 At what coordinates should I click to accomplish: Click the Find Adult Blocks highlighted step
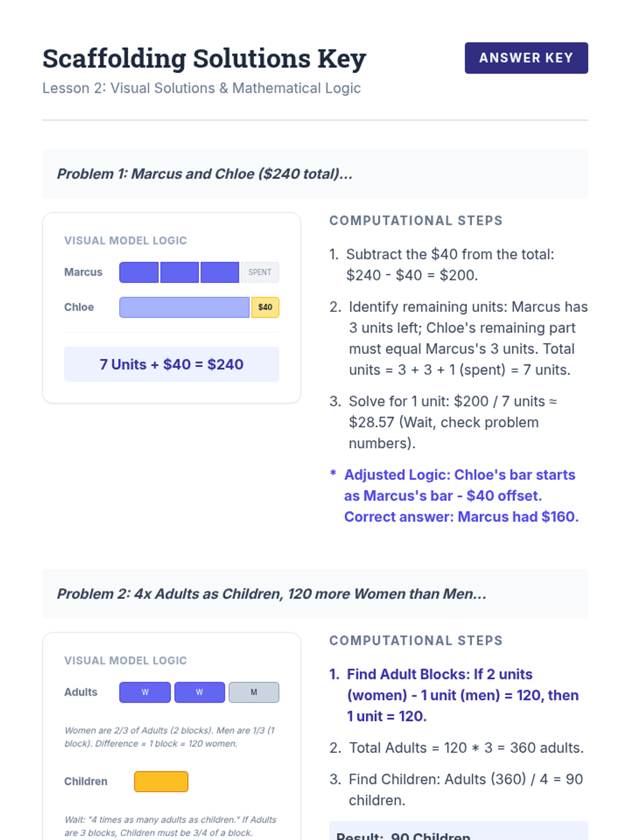pyautogui.click(x=462, y=695)
